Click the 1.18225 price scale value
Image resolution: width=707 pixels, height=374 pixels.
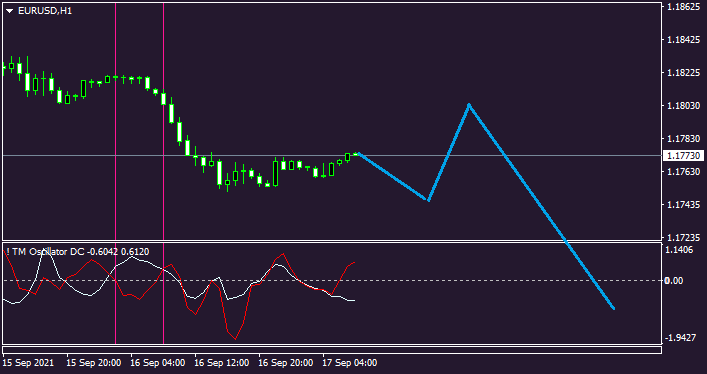(x=684, y=73)
